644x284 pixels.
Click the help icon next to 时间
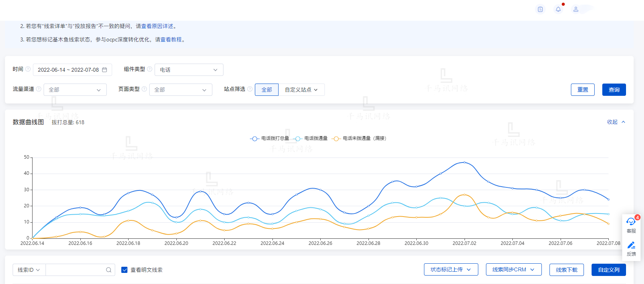[28, 69]
